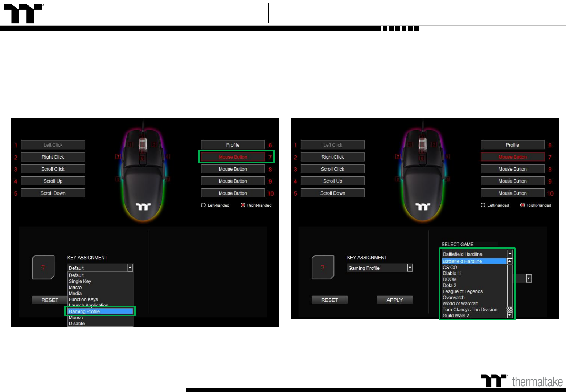Select Left-handed radio in the right panel

pyautogui.click(x=483, y=205)
